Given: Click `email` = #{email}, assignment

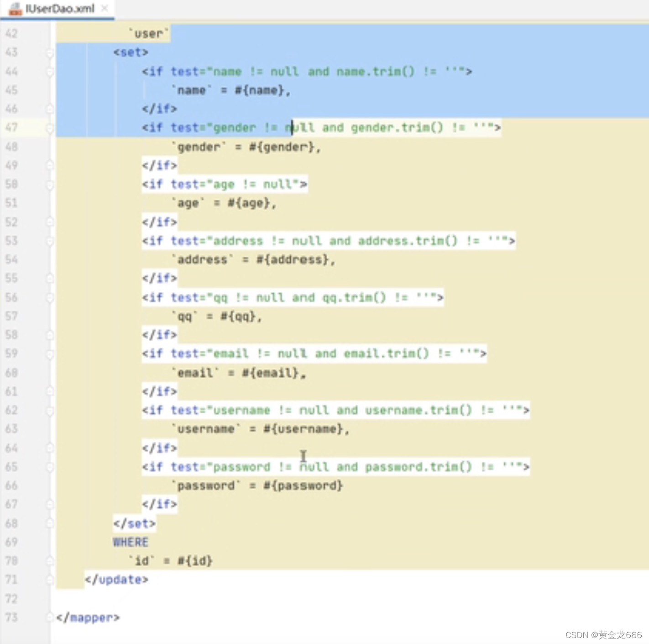Looking at the screenshot, I should pyautogui.click(x=239, y=373).
